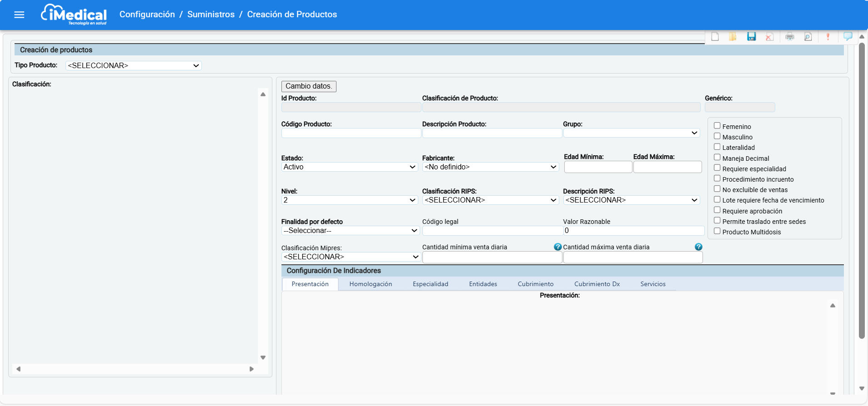Select the Cubrimiento Dx tab
The height and width of the screenshot is (406, 868).
click(x=597, y=284)
